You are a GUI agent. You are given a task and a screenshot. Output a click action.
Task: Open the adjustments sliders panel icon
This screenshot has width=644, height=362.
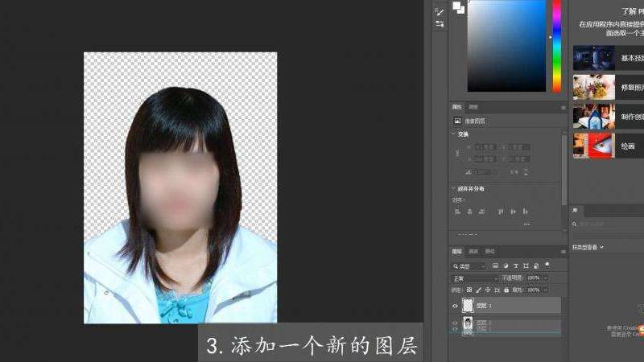[x=440, y=24]
